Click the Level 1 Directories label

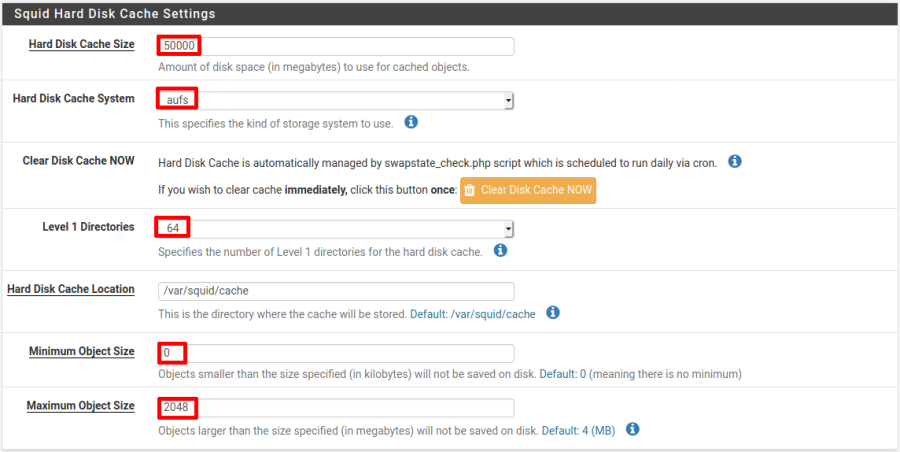coord(88,227)
